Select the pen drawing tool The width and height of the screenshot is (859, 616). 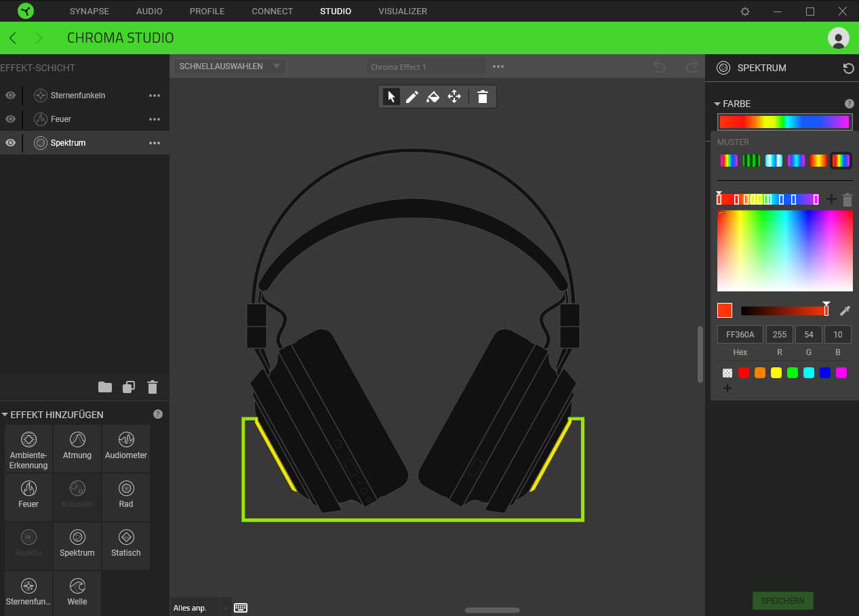412,97
